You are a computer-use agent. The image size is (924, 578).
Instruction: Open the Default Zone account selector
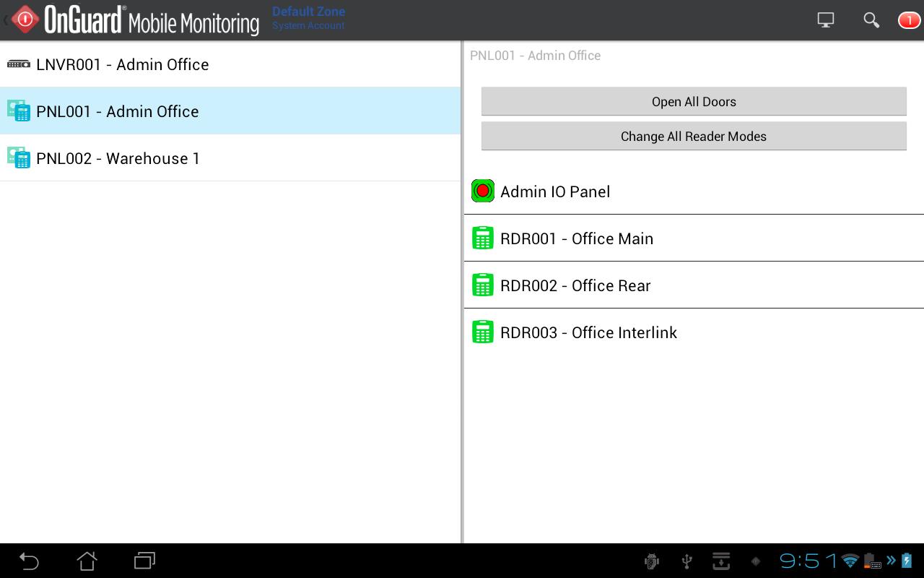click(308, 17)
